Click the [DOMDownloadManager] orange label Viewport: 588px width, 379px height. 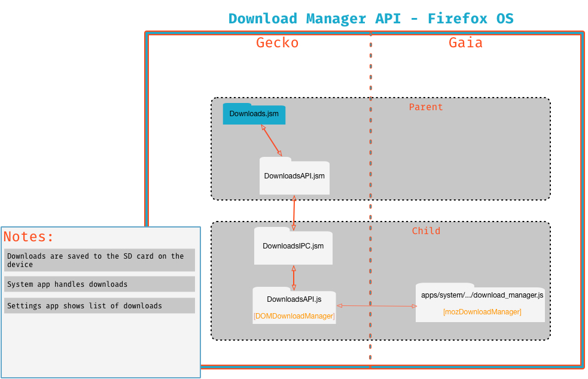tap(294, 316)
